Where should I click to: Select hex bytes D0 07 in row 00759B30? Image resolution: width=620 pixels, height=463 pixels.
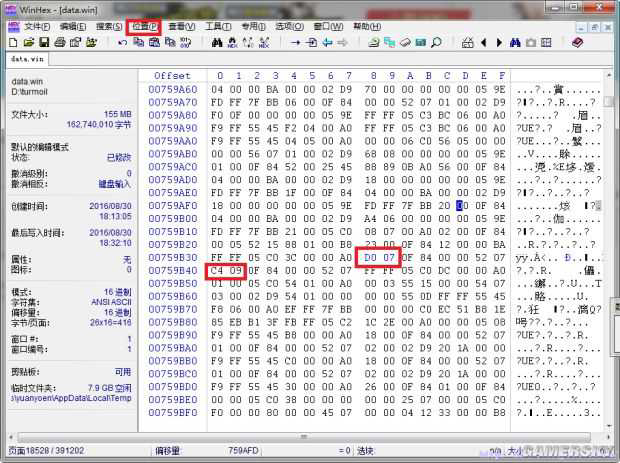pyautogui.click(x=379, y=257)
